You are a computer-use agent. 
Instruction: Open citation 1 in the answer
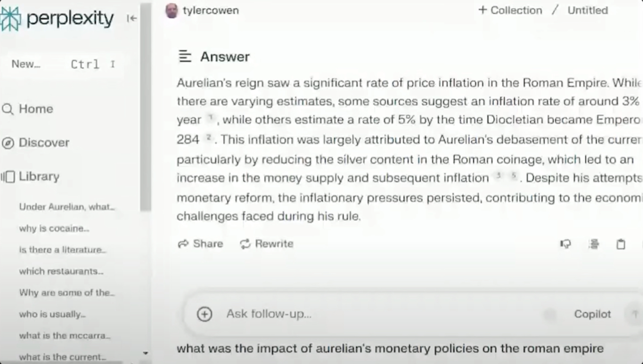(x=210, y=118)
